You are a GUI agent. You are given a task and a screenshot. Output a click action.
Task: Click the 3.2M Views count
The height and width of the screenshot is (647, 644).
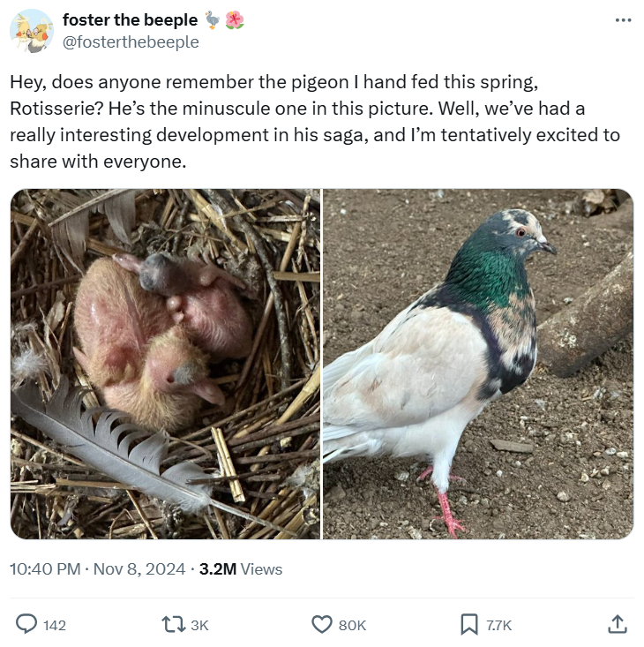click(x=241, y=569)
